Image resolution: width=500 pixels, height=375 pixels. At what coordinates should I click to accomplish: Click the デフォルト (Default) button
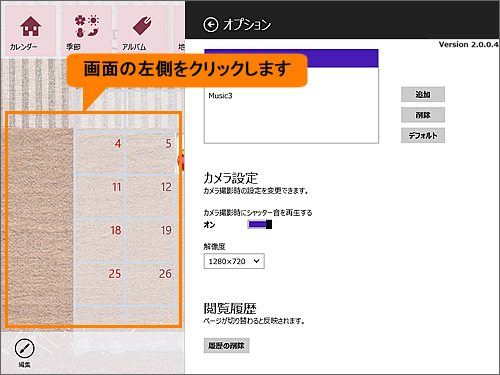tap(423, 135)
